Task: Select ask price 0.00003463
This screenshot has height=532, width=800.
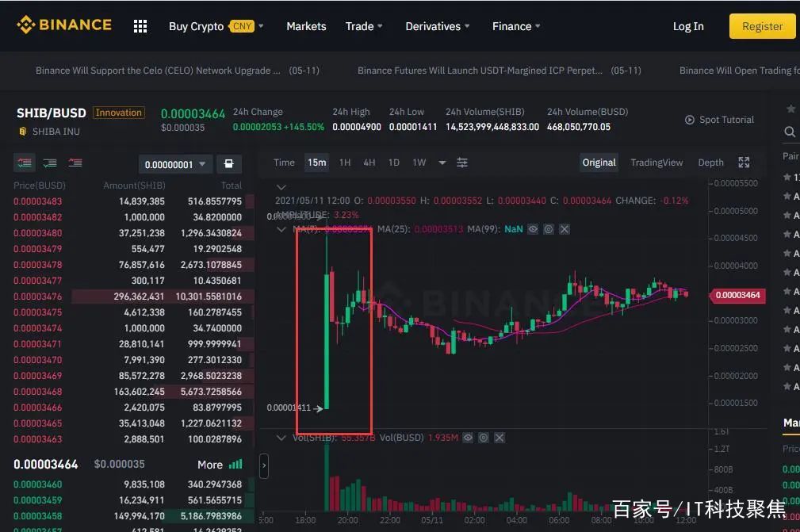Action: (x=38, y=439)
